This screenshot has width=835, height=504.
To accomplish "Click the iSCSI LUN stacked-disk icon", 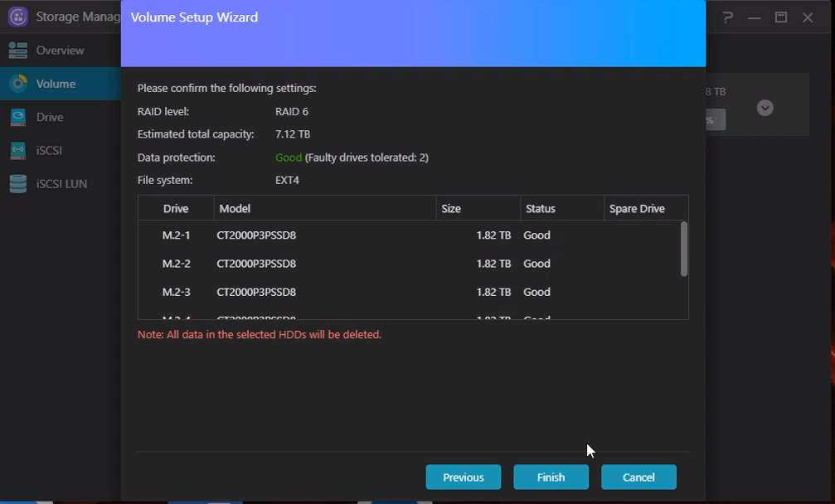I will tap(18, 184).
